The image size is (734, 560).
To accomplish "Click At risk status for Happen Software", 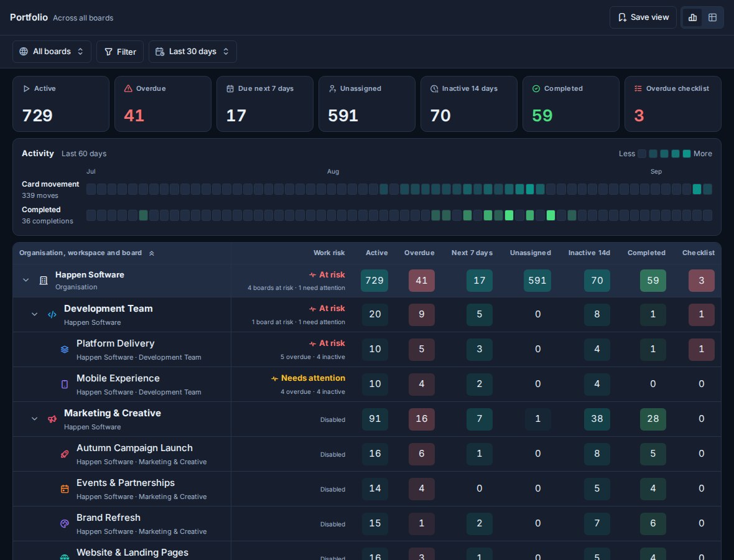I will 327,275.
